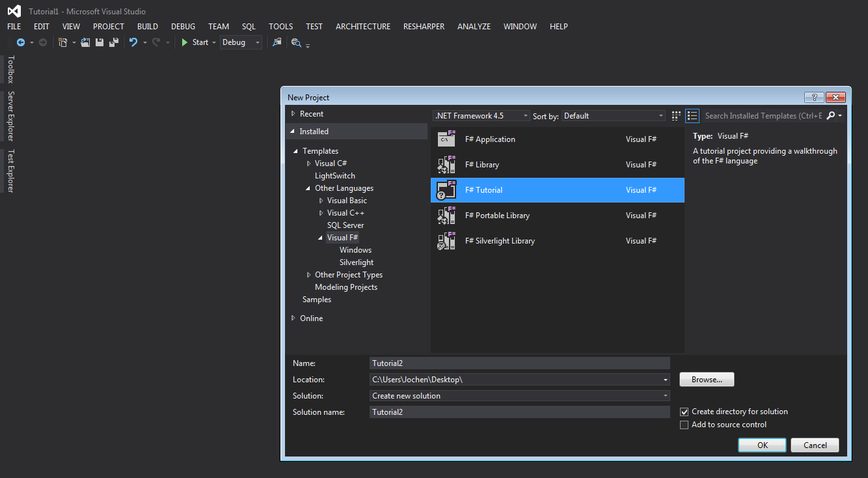Expand the Visual C++ tree node
Screen dimensions: 868x478
click(x=321, y=213)
